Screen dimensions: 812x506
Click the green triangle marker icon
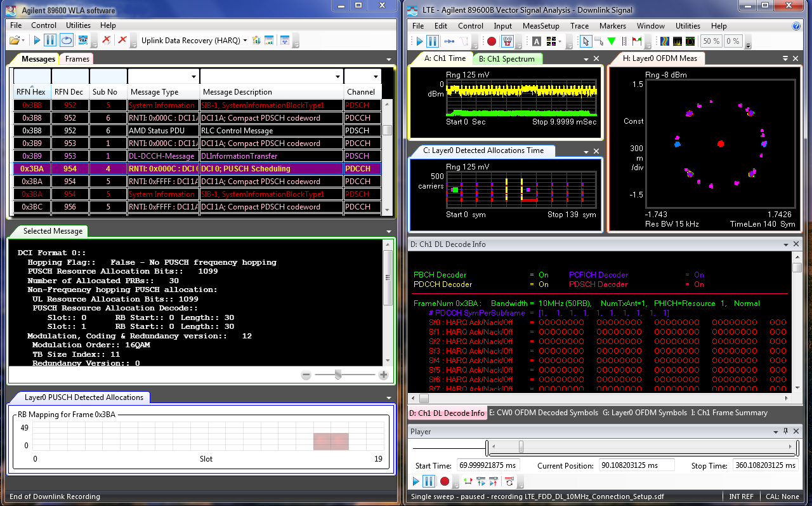(x=612, y=41)
